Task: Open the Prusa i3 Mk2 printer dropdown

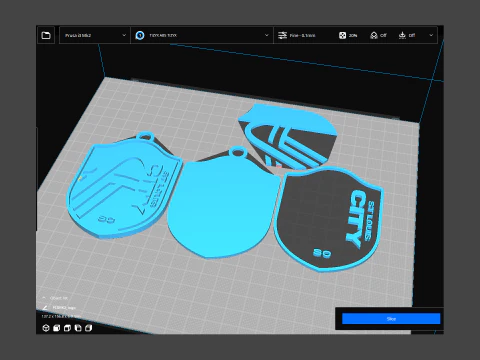Action: tap(95, 35)
